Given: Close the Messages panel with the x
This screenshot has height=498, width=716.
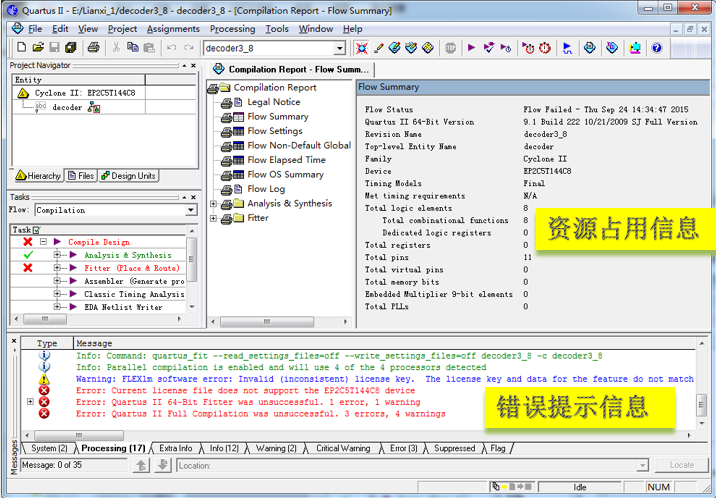Looking at the screenshot, I should pos(14,341).
